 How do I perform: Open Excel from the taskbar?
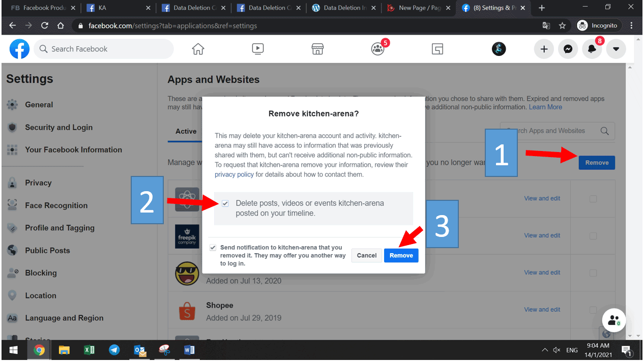(x=89, y=350)
